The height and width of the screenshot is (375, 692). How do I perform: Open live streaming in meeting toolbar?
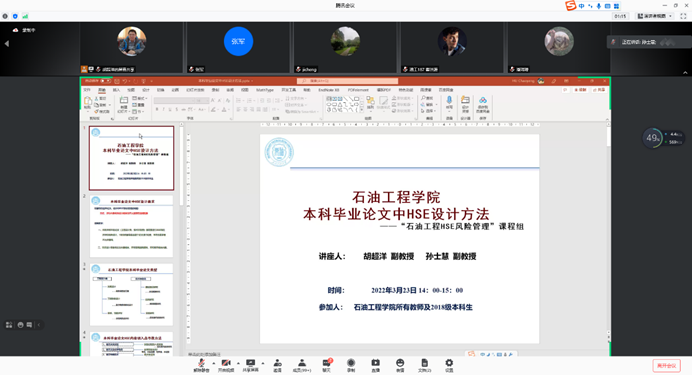(375, 365)
